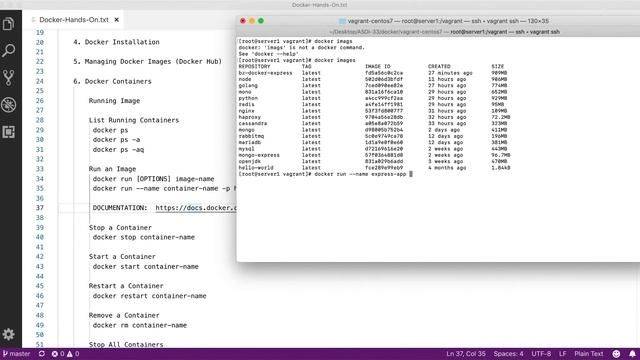640x360 pixels.
Task: Click the '4. Docker Installation' line
Action: (116, 42)
